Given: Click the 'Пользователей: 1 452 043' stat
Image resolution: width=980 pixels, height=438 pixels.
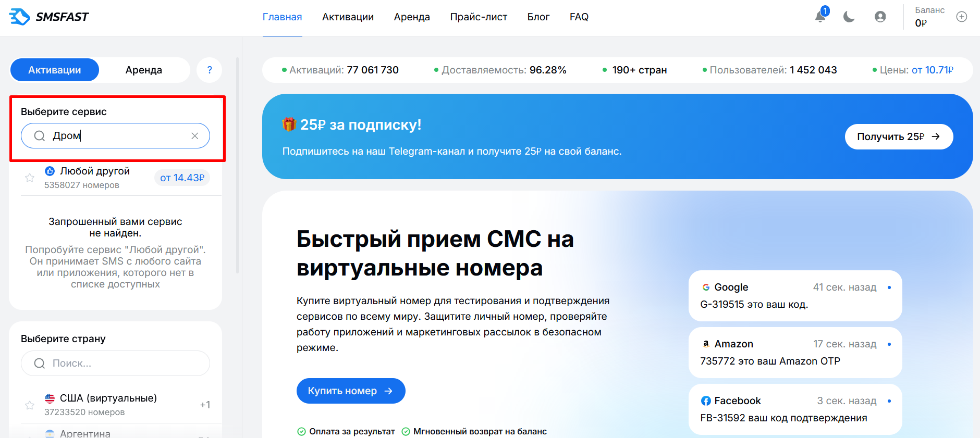Looking at the screenshot, I should click(770, 70).
